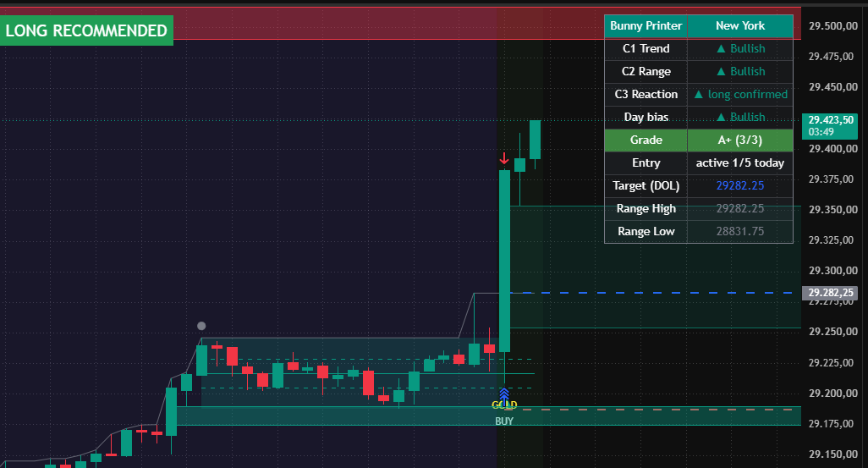Screen dimensions: 868x468
Task: Click the 29.475,00 price axis label
Action: (x=832, y=57)
